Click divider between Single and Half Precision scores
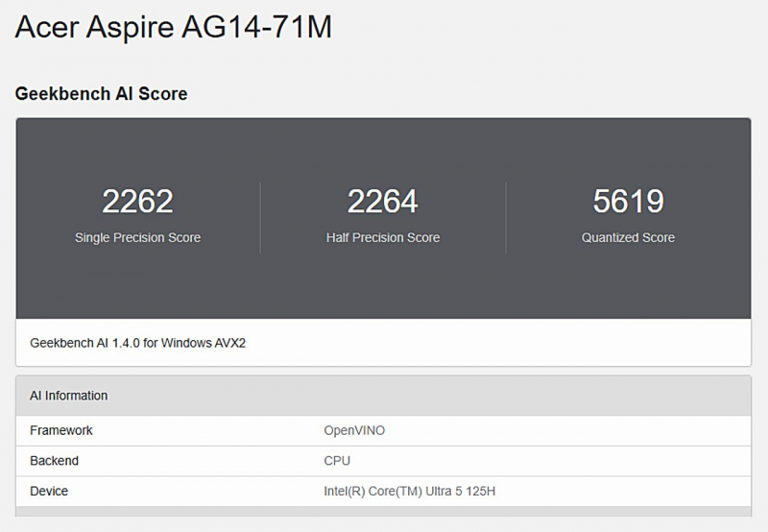The width and height of the screenshot is (768, 532). pyautogui.click(x=260, y=218)
